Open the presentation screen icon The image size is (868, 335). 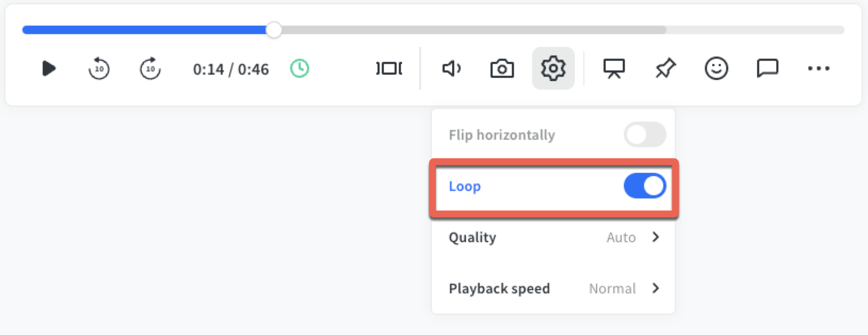614,68
